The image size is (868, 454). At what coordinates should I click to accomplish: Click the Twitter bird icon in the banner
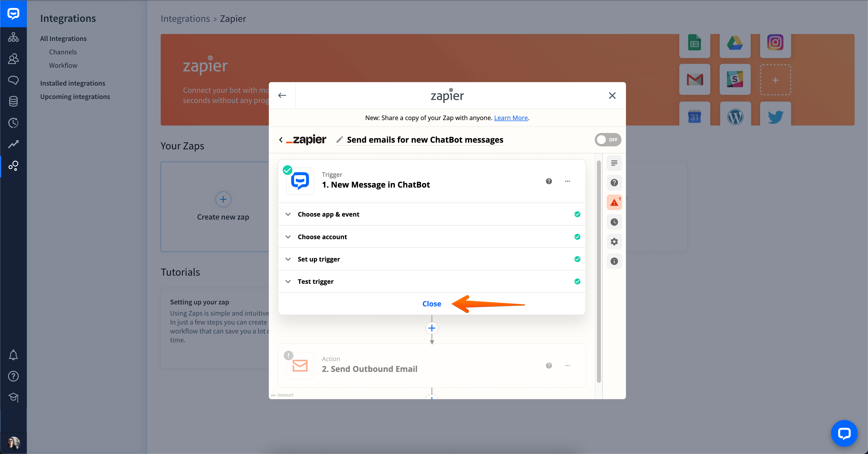(775, 117)
